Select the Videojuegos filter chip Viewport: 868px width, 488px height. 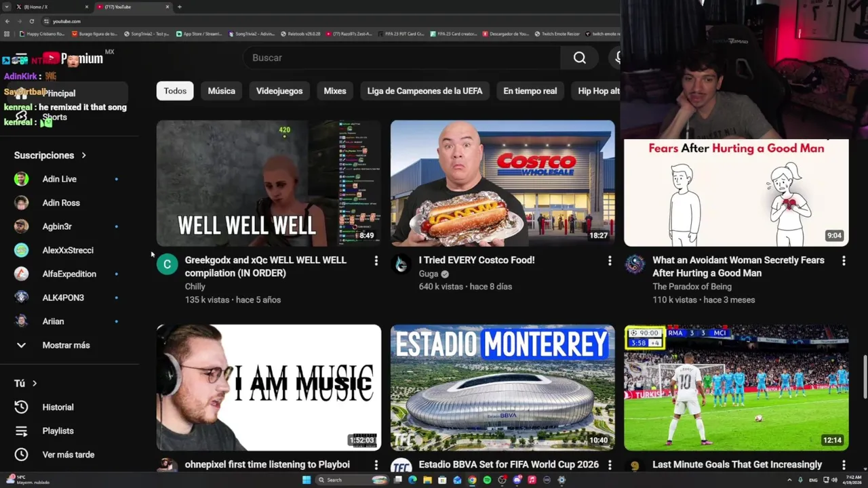pyautogui.click(x=279, y=91)
